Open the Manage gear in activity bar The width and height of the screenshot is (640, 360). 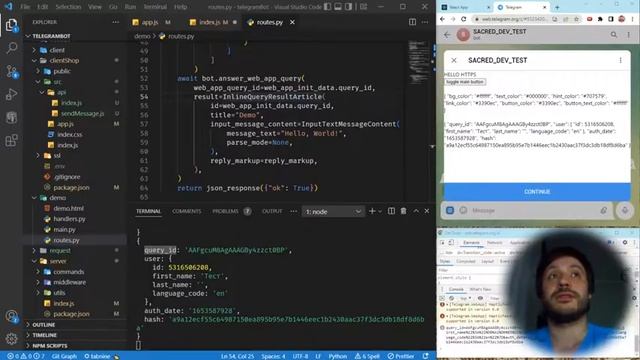[11, 338]
